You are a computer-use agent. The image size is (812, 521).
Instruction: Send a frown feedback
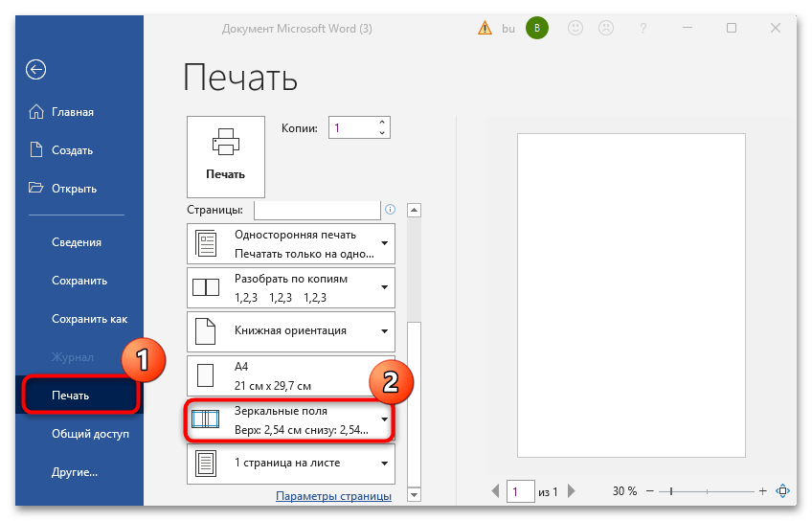click(x=606, y=28)
